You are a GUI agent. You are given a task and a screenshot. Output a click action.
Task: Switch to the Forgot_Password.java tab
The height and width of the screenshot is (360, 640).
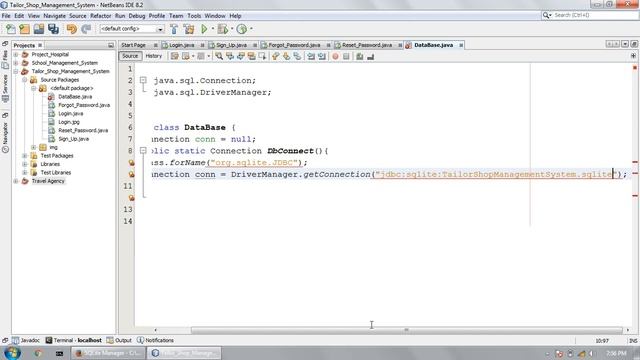tap(294, 45)
